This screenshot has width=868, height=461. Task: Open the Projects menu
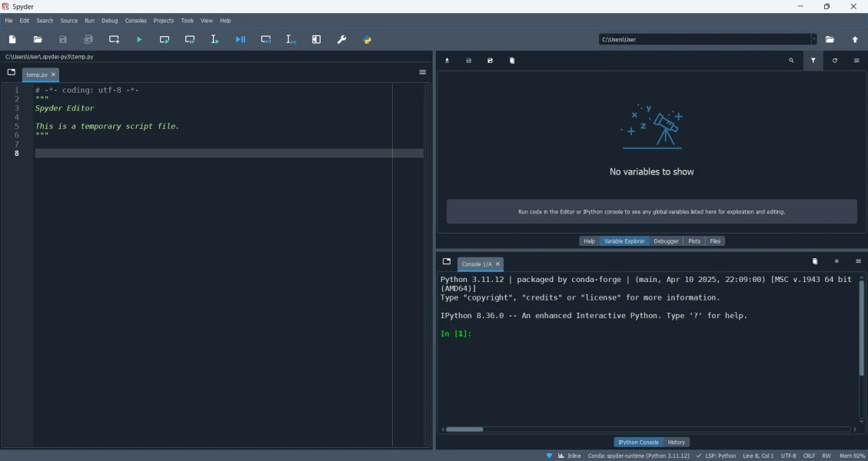(x=163, y=21)
